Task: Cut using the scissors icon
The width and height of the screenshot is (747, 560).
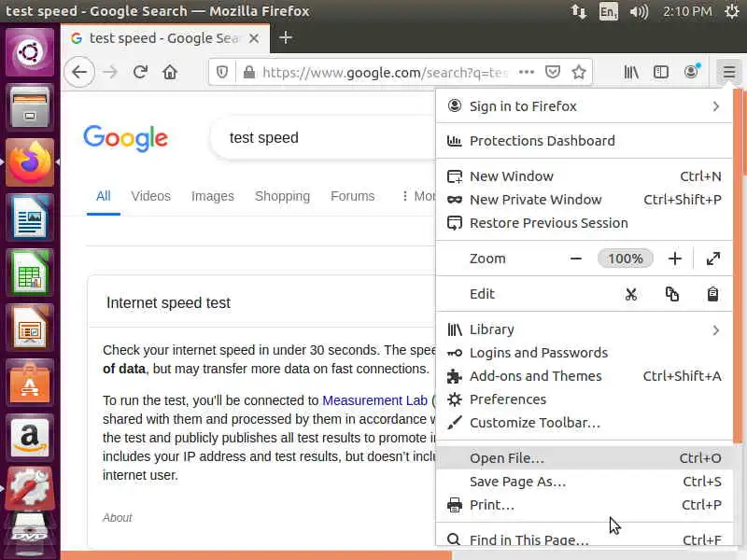Action: click(631, 294)
